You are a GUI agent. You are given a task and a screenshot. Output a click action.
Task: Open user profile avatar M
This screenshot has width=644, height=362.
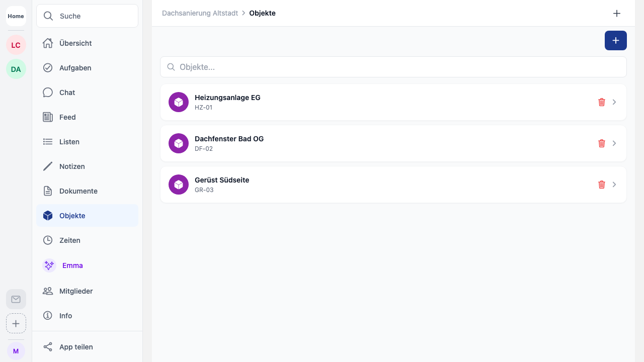tap(16, 351)
